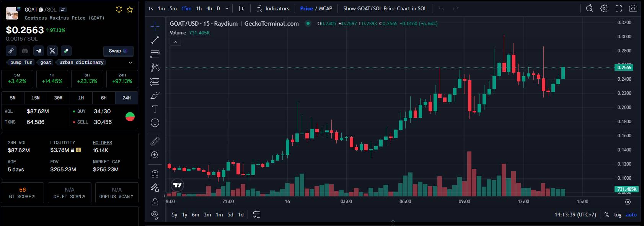Click the candlestick chart type icon
The height and width of the screenshot is (226, 644).
coord(241,8)
